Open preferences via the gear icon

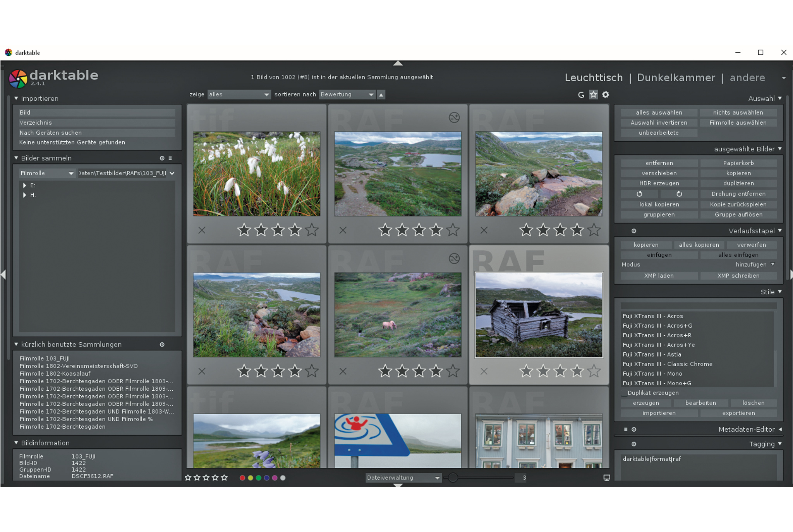606,94
